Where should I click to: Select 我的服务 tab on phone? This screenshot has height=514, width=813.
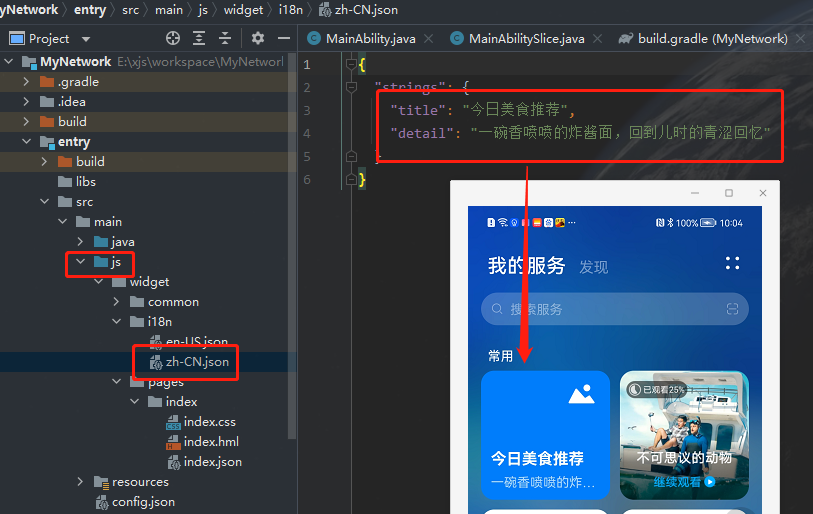pyautogui.click(x=526, y=266)
